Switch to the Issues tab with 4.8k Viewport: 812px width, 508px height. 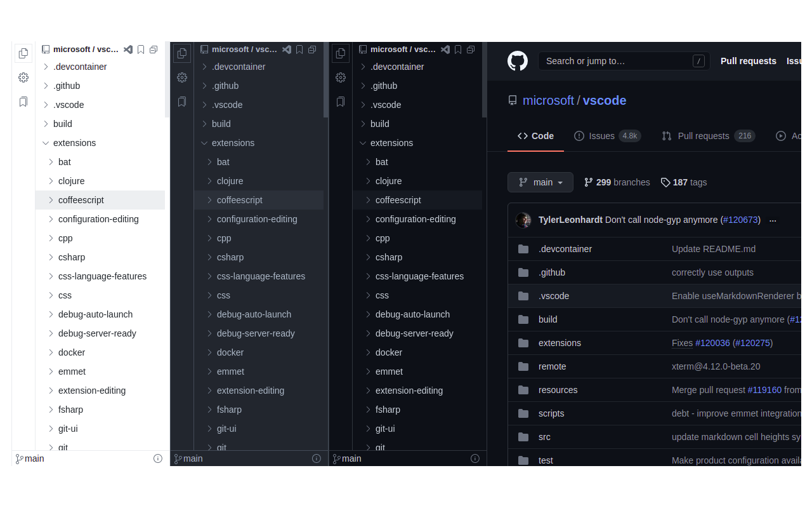click(x=607, y=136)
